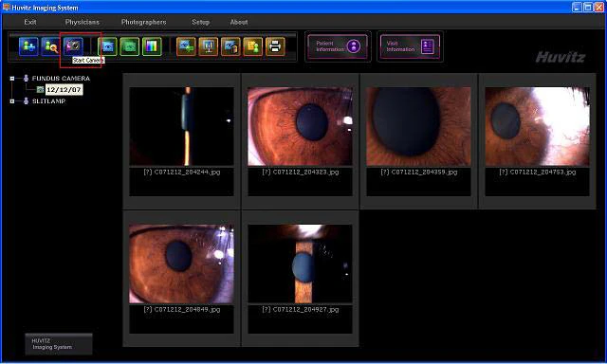Click the presentation screen toolbar icon
The width and height of the screenshot is (607, 364).
click(x=209, y=46)
